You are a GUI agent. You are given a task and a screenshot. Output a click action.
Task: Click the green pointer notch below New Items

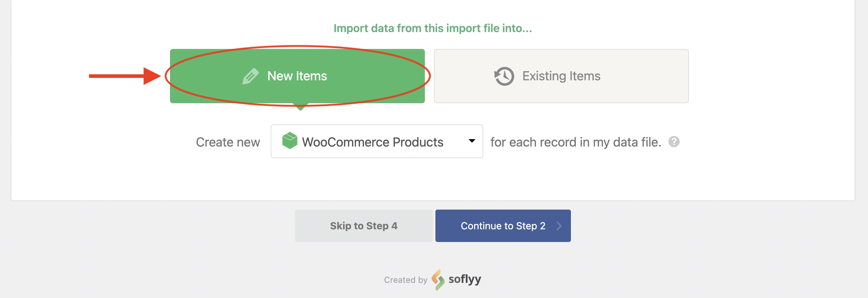tap(300, 107)
